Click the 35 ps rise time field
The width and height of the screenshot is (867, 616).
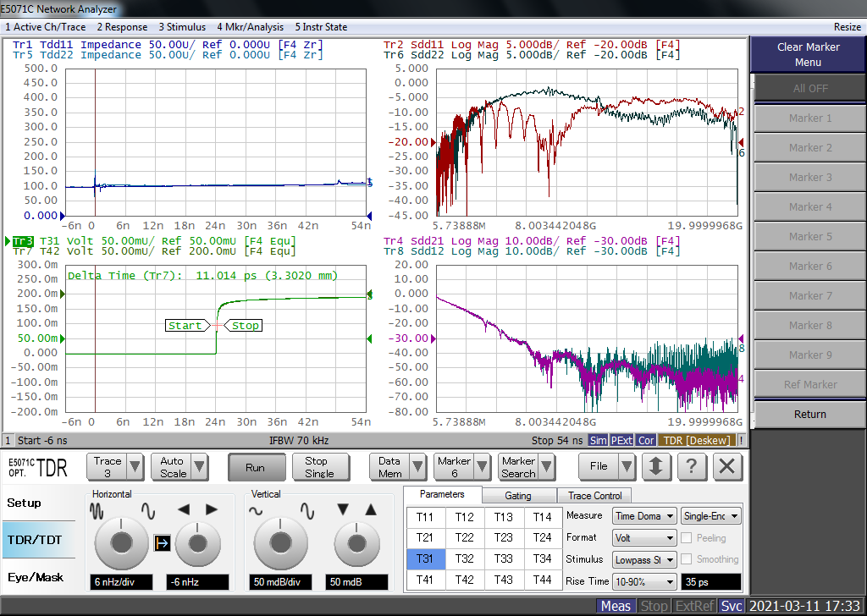(x=711, y=581)
